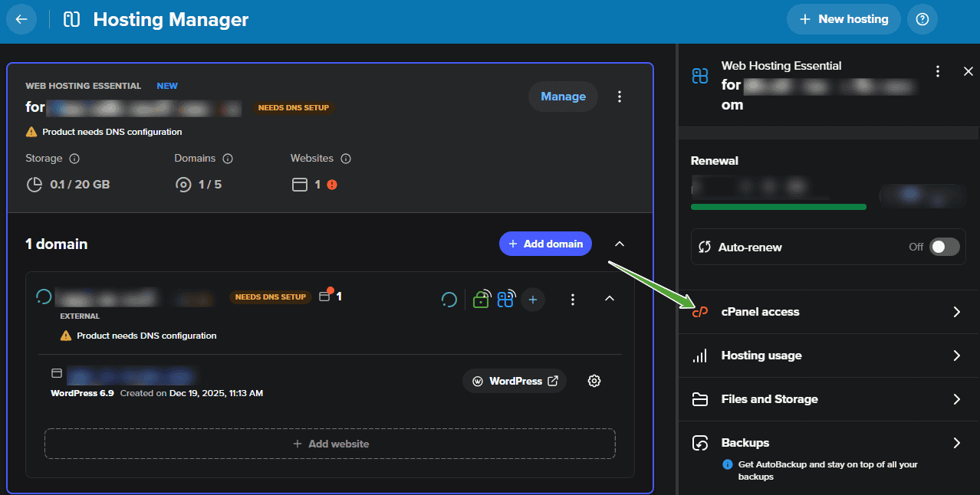Image resolution: width=980 pixels, height=495 pixels.
Task: Open the help question mark icon
Action: pos(922,19)
